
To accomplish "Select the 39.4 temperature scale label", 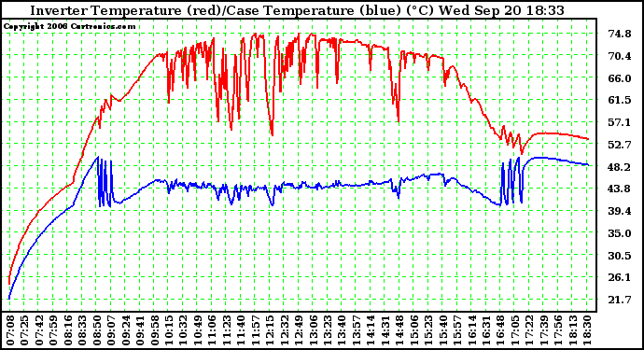I will (x=620, y=211).
